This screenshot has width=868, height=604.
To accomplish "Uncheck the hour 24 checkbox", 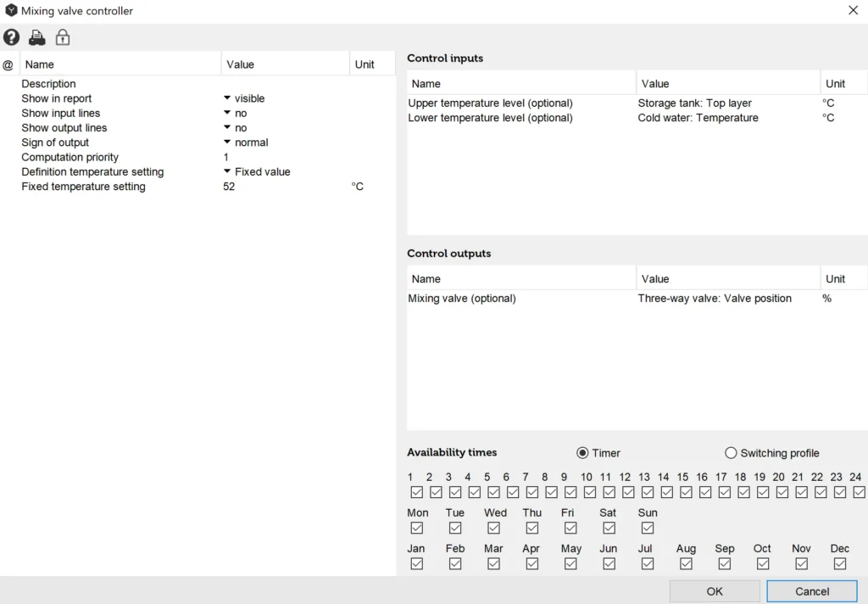I will [x=859, y=492].
